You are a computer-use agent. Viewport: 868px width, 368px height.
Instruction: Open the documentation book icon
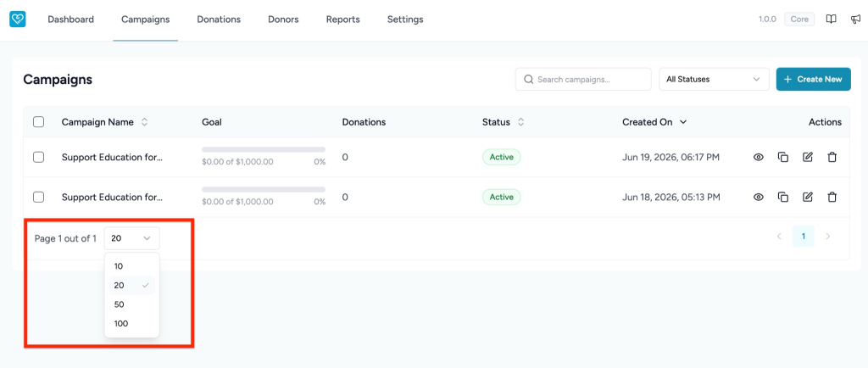tap(831, 20)
